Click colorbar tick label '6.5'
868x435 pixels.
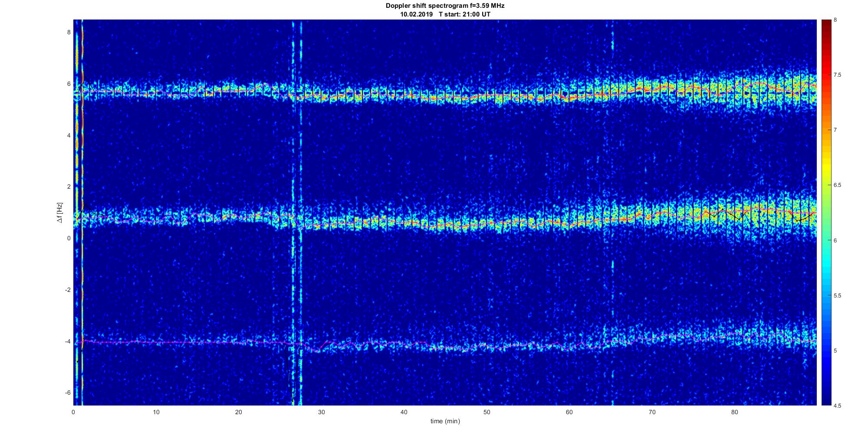pos(838,185)
